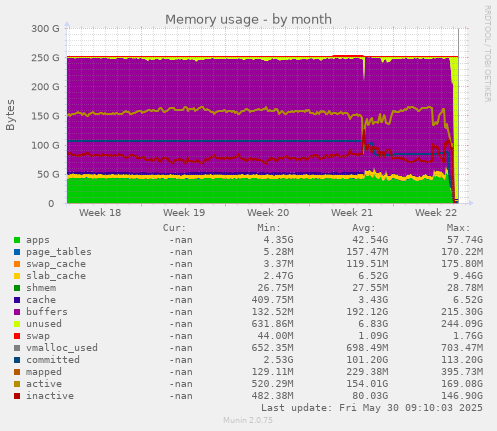Click the 'Week 21' axis label
The height and width of the screenshot is (431, 497).
pos(352,213)
